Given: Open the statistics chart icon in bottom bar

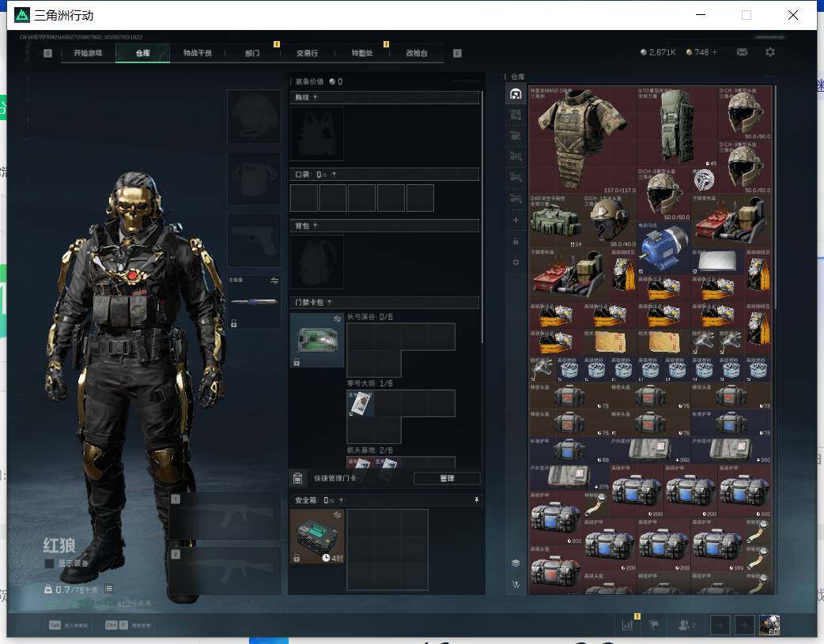Looking at the screenshot, I should (627, 625).
